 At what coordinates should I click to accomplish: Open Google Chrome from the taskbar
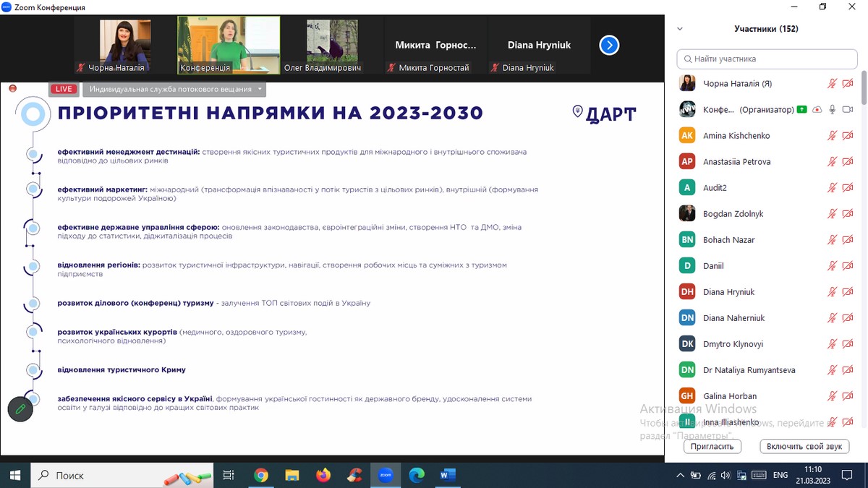[x=261, y=475]
